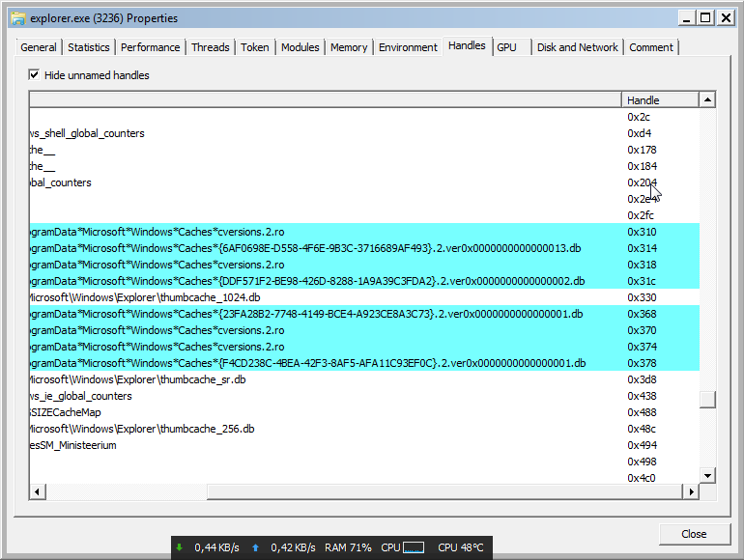Select the handle row 0x2c

point(364,117)
